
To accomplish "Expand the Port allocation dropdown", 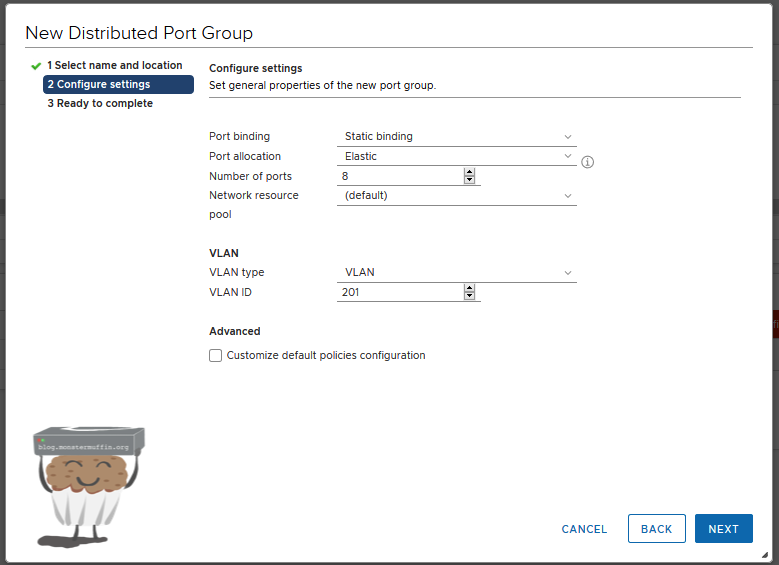I will [457, 156].
